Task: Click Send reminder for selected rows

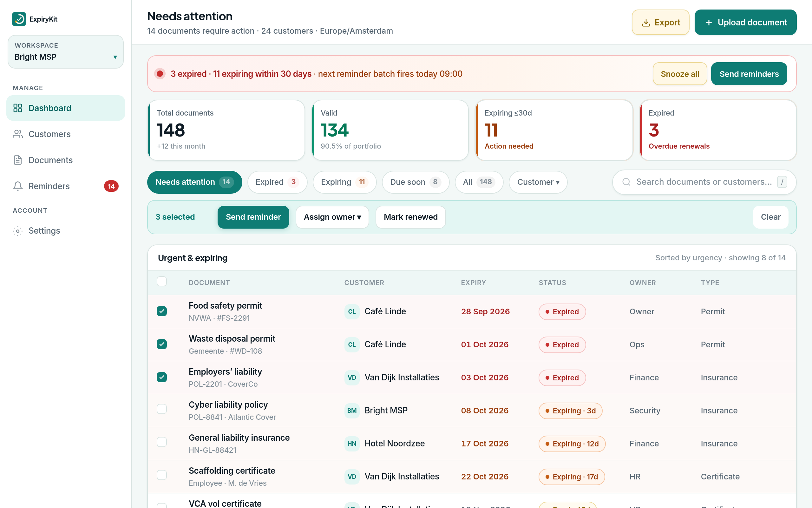Action: pyautogui.click(x=253, y=217)
